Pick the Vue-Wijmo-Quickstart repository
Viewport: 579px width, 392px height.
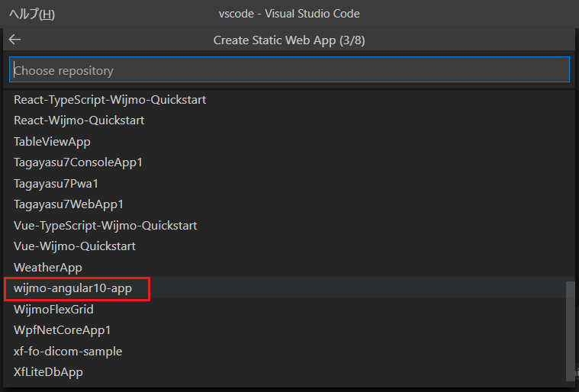[289, 246]
